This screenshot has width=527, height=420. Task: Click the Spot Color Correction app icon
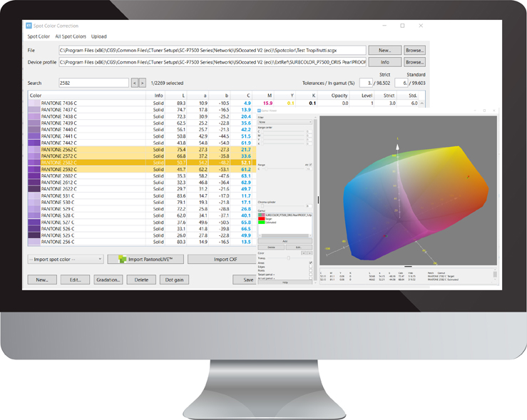(29, 25)
